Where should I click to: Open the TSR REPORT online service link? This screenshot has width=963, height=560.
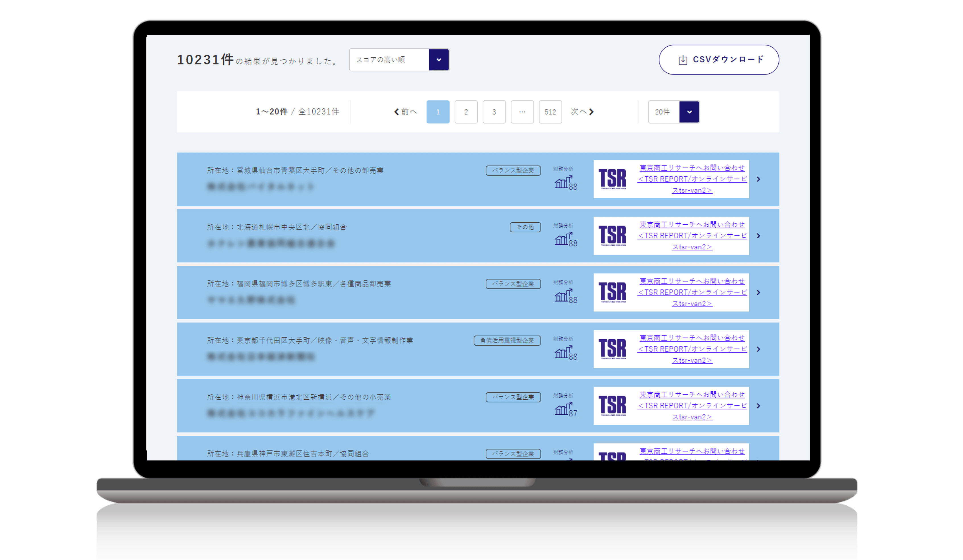click(x=692, y=179)
